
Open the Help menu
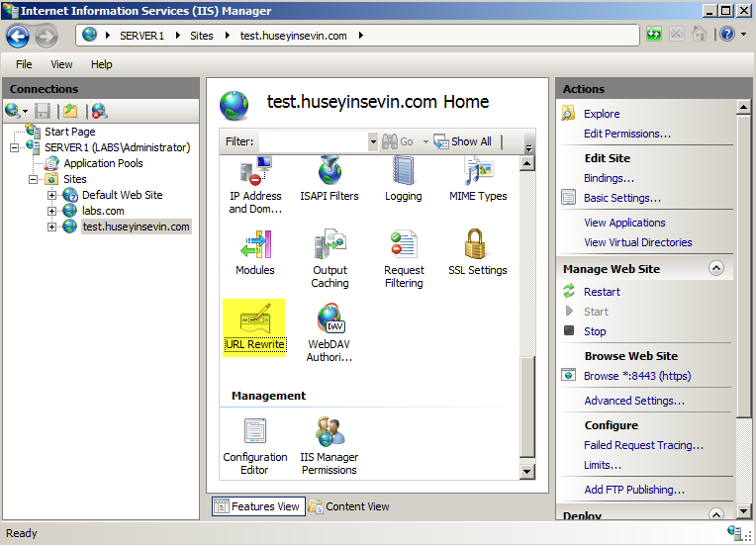click(x=102, y=64)
